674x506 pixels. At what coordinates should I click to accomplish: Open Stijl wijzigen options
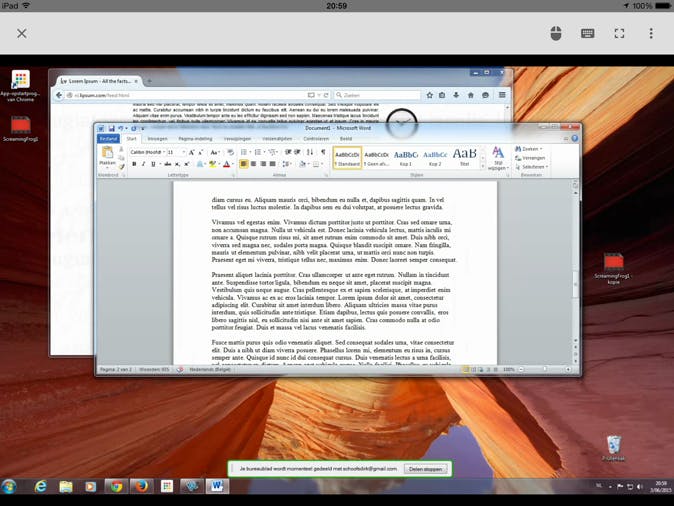coord(498,158)
